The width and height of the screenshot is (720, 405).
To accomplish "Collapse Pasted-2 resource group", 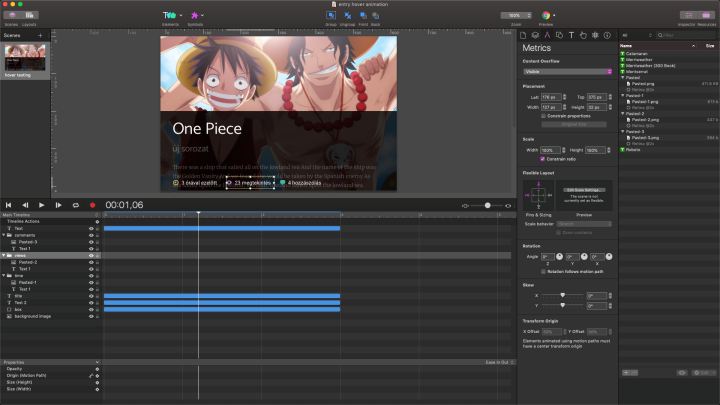I will click(x=623, y=113).
